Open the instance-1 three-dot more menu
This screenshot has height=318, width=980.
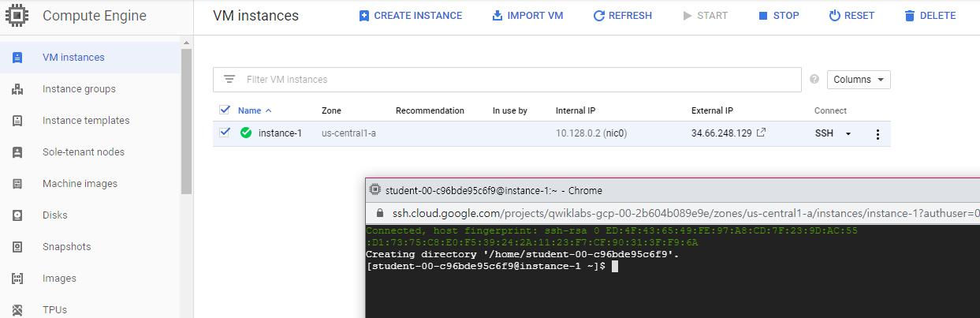(x=878, y=134)
